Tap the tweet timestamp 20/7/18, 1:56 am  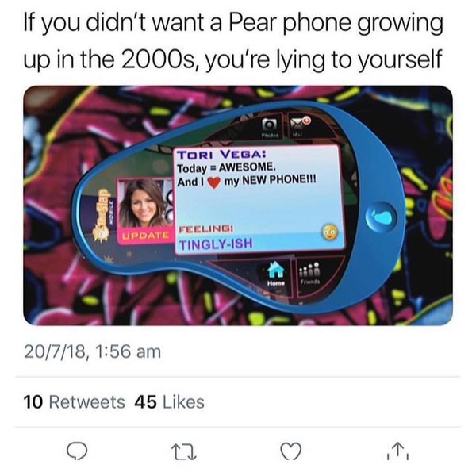pos(92,351)
